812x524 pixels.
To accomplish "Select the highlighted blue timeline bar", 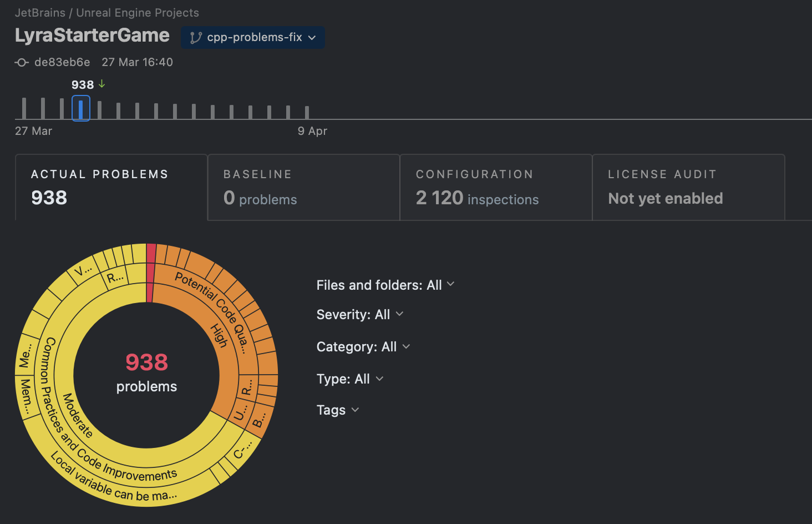I will [x=81, y=108].
